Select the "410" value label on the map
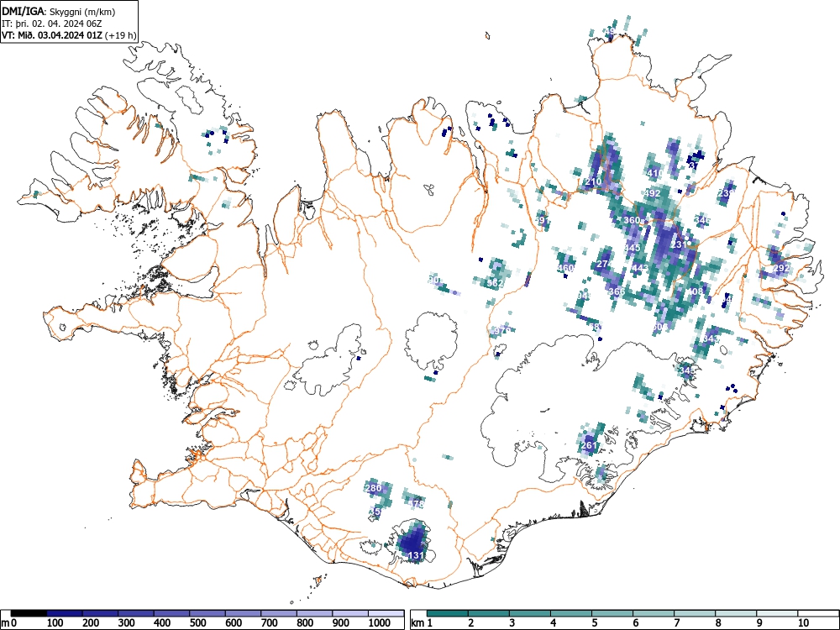 pyautogui.click(x=654, y=173)
